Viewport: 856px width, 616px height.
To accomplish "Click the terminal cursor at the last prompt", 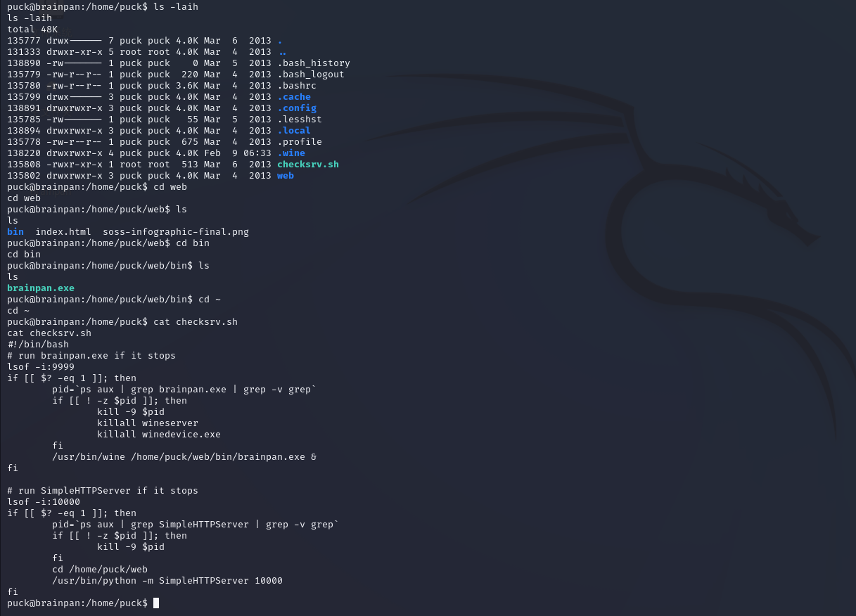I will [x=156, y=603].
